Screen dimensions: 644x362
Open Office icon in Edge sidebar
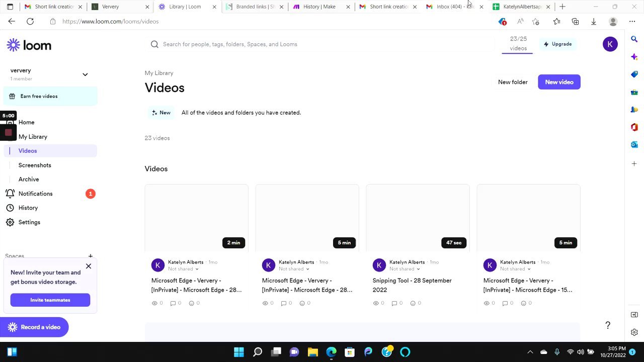634,127
